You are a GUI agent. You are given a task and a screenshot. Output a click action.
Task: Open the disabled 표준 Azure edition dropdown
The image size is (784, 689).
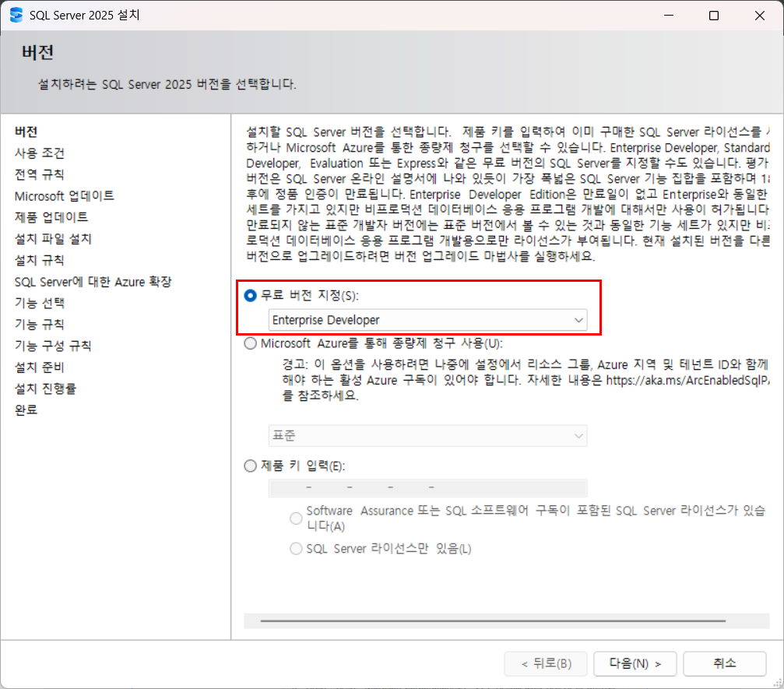[x=428, y=435]
